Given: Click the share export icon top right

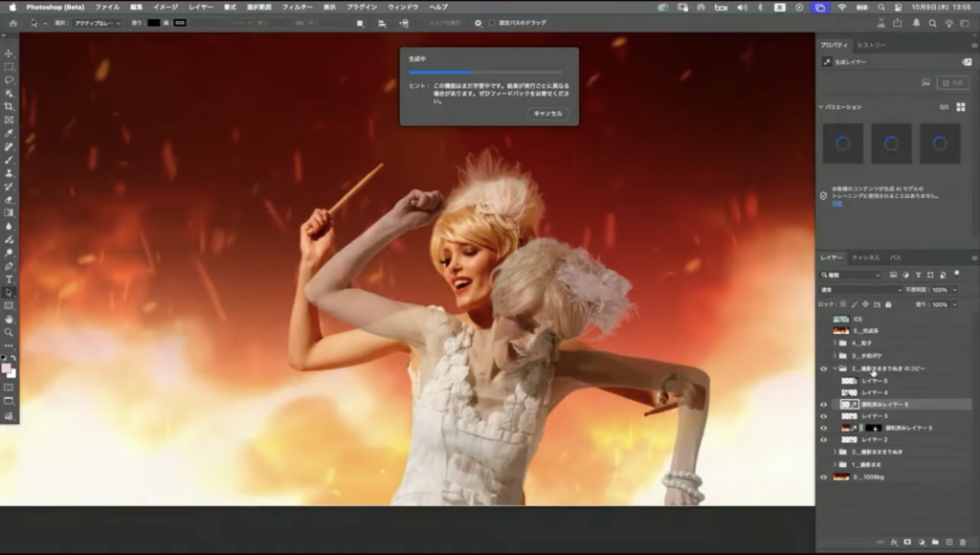Looking at the screenshot, I should (x=898, y=23).
